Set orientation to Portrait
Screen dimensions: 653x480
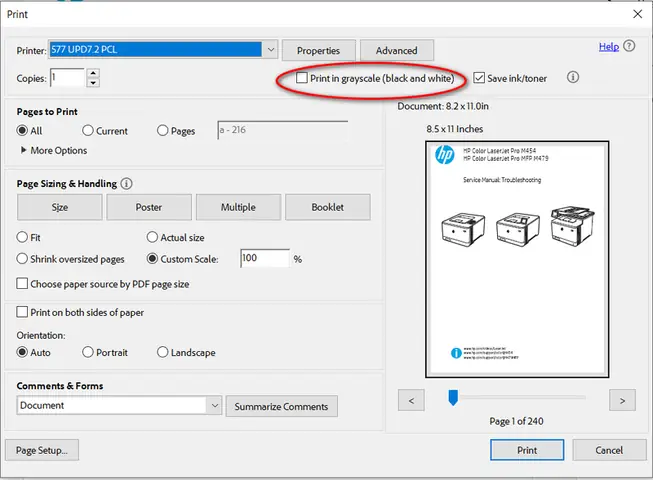click(87, 352)
